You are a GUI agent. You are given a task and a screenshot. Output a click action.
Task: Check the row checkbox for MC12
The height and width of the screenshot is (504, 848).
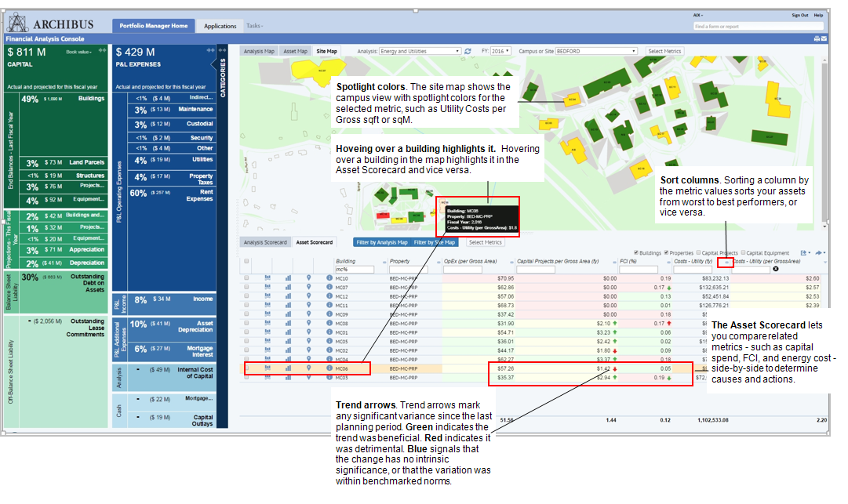[246, 296]
